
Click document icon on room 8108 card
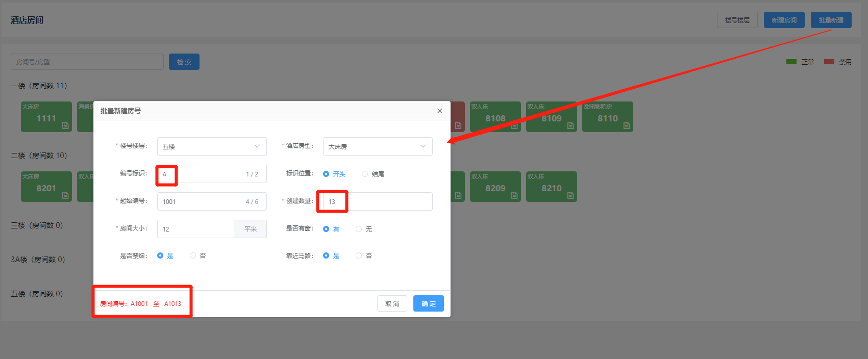pos(514,125)
